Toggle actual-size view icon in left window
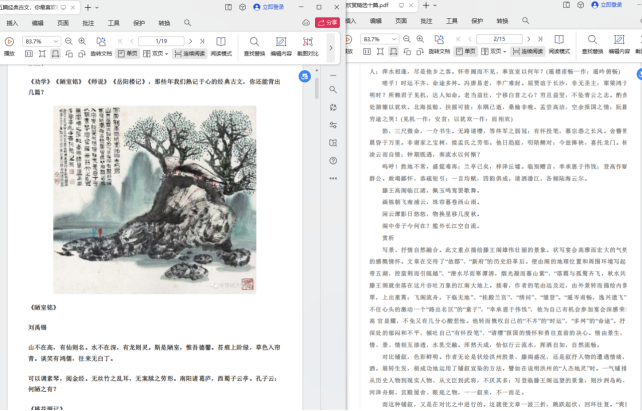The width and height of the screenshot is (642, 411). [x=29, y=54]
